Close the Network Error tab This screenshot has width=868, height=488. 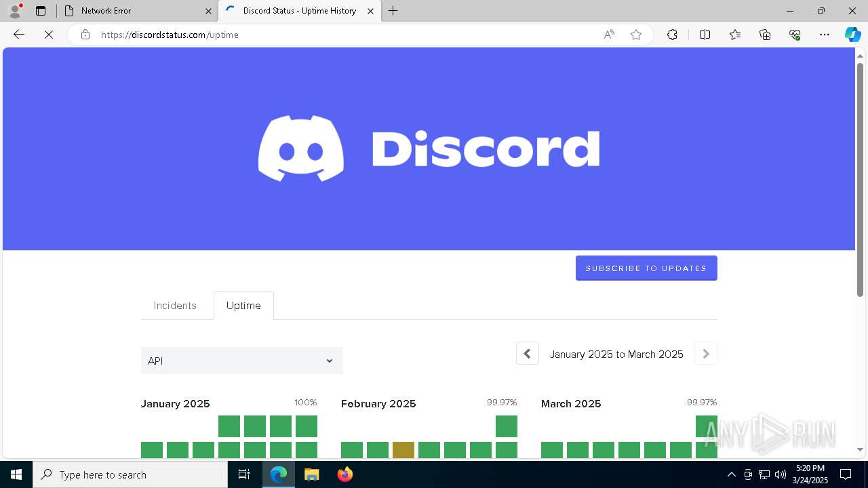[208, 11]
